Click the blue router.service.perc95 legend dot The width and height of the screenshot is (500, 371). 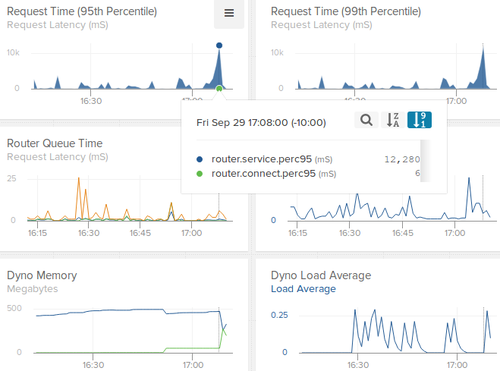point(199,159)
